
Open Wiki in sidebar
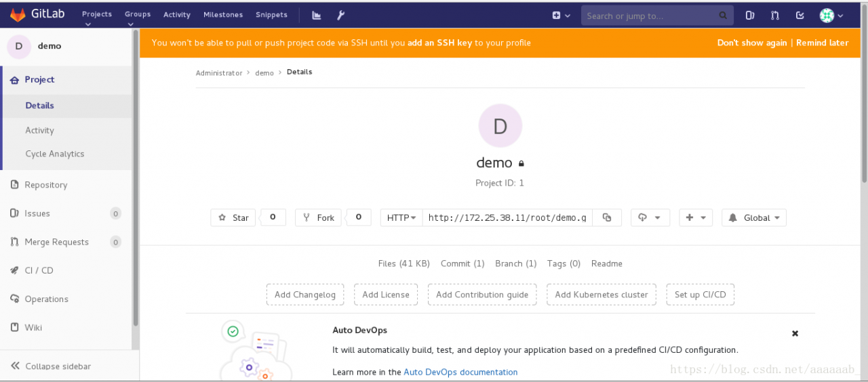tap(34, 327)
